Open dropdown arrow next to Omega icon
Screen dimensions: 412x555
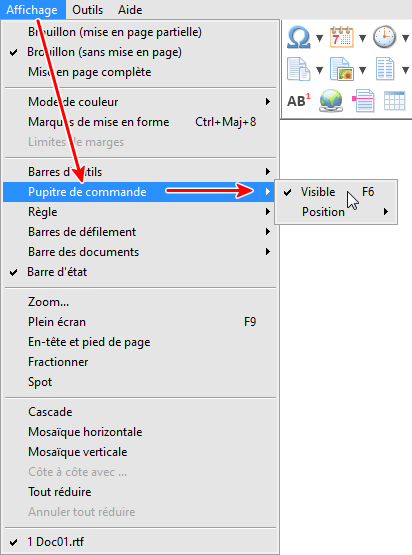(320, 38)
